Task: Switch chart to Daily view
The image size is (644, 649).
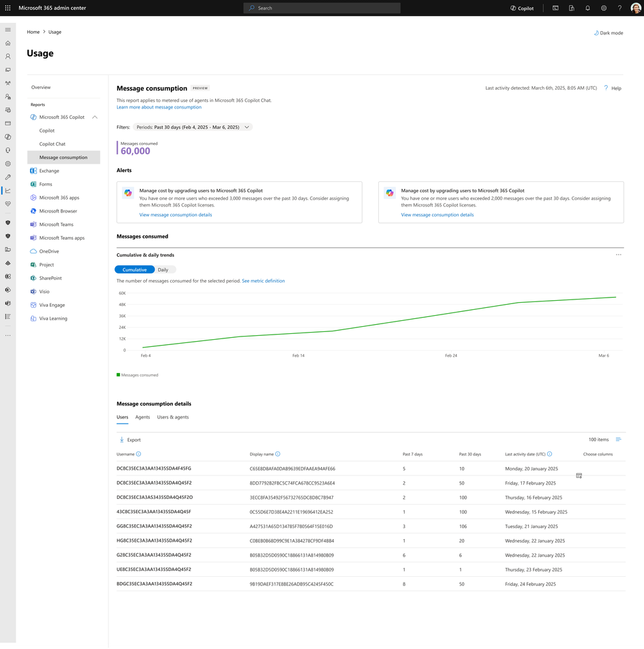Action: click(x=163, y=270)
